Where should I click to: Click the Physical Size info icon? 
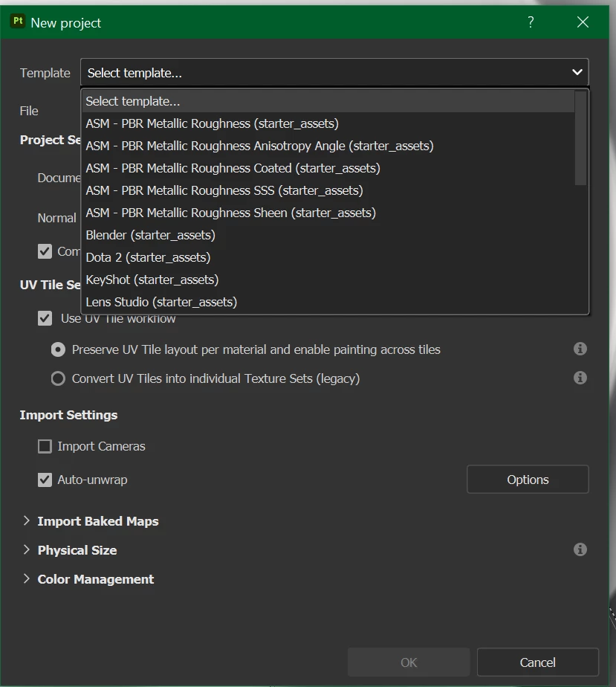(x=580, y=549)
